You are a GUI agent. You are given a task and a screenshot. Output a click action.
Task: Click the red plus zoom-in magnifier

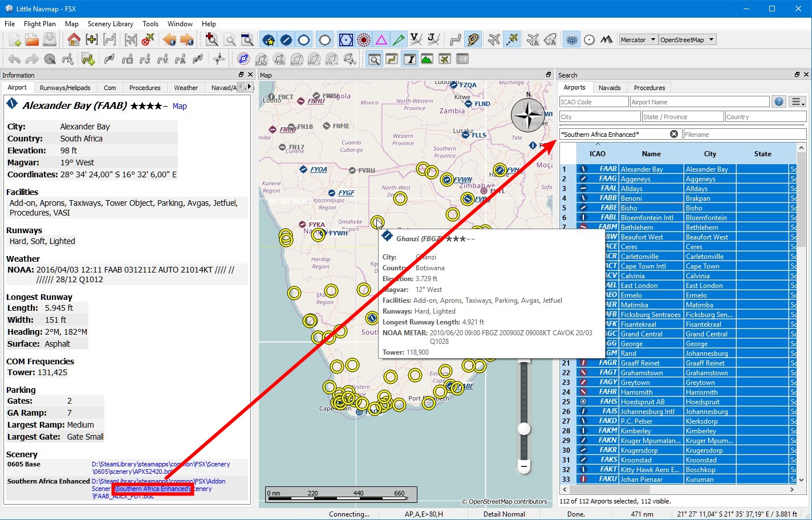point(212,39)
